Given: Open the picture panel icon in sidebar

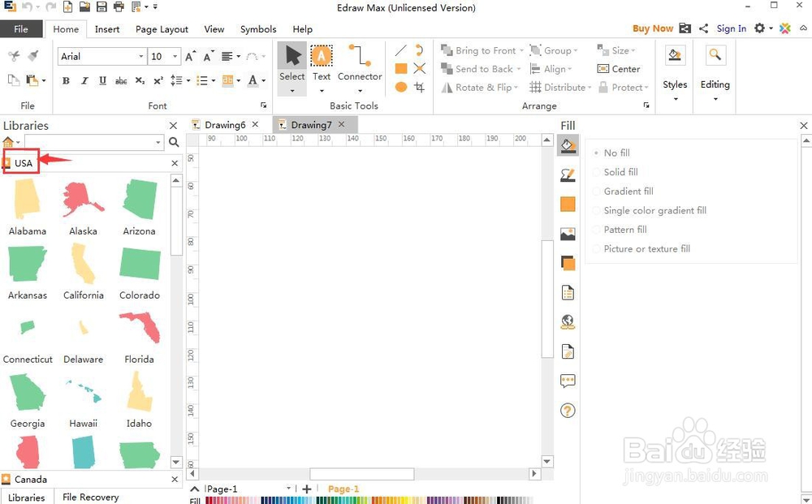Looking at the screenshot, I should (568, 234).
